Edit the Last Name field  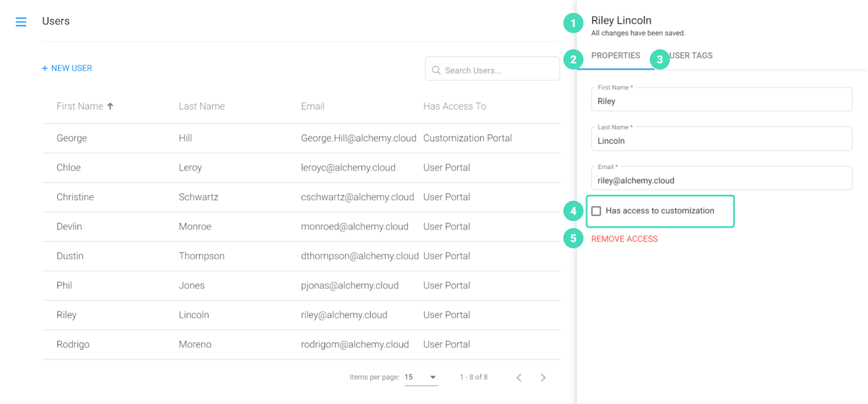722,139
